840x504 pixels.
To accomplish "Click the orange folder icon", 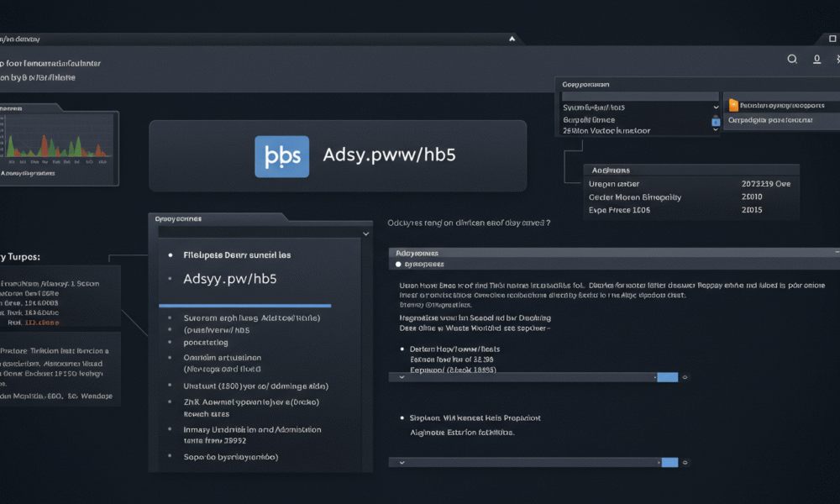I will 733,106.
